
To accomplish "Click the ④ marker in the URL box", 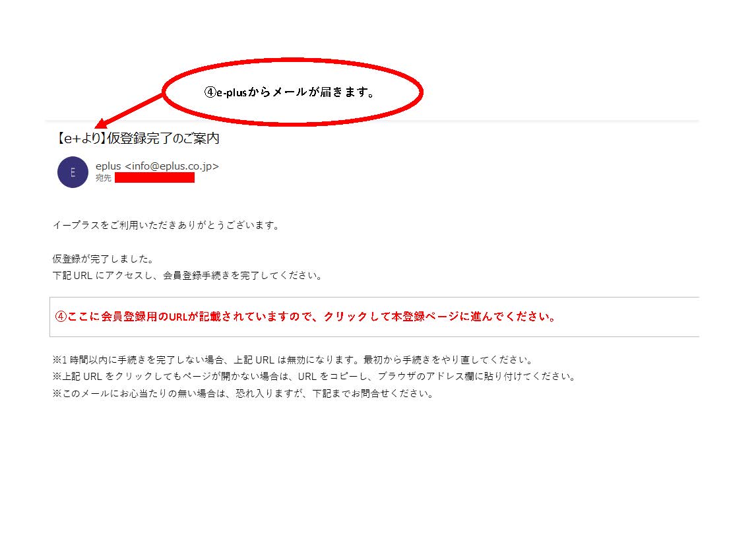I will tap(60, 317).
